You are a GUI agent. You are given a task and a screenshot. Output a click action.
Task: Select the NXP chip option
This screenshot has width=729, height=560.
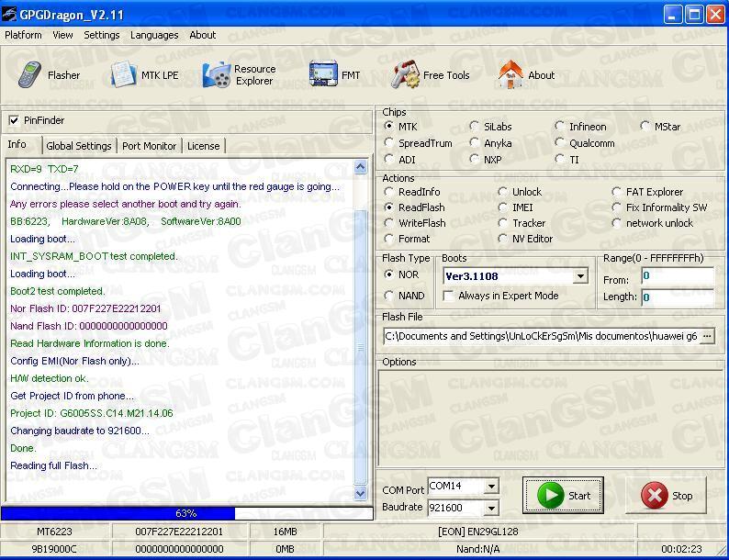click(474, 160)
